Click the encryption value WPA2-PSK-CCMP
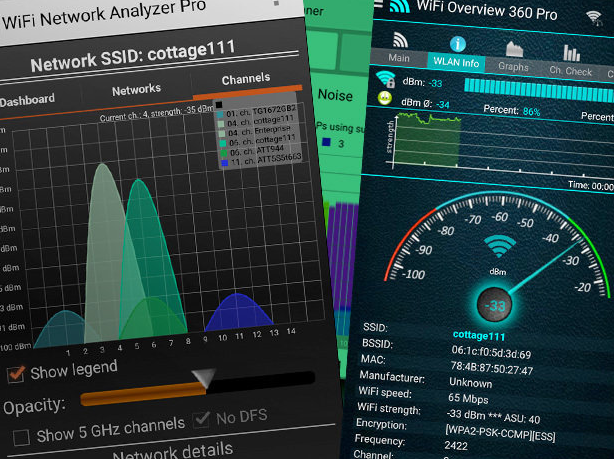614x459 pixels. [x=500, y=432]
